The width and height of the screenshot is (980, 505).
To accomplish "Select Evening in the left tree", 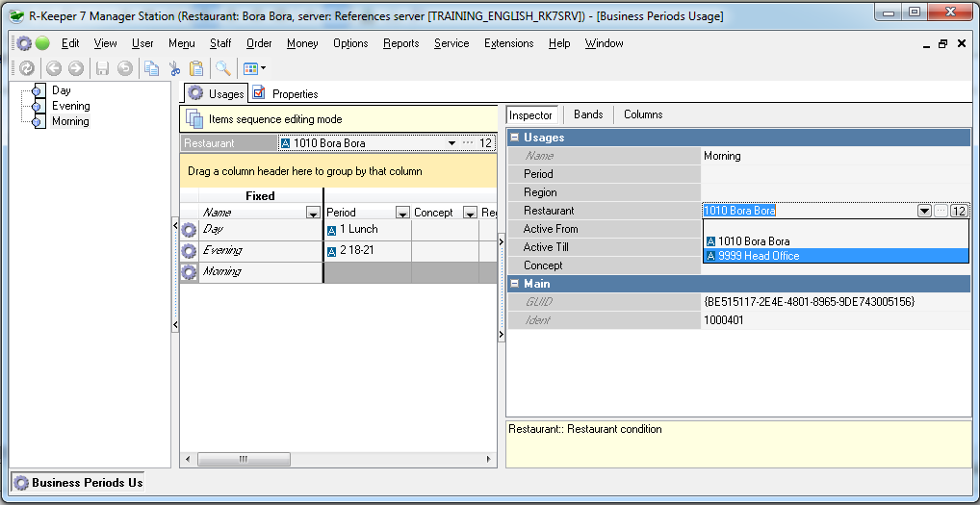I will click(70, 106).
